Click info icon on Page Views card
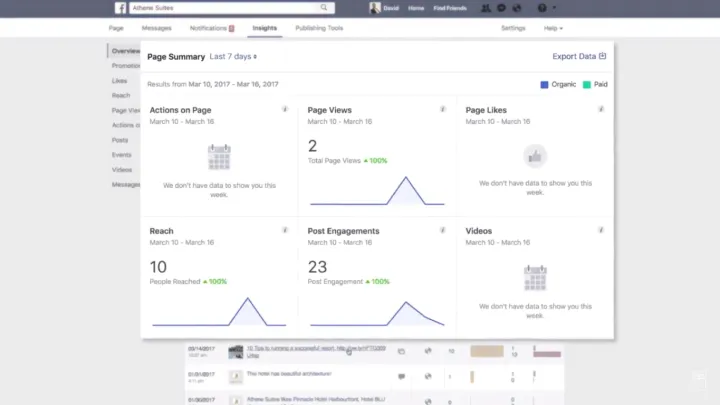 [x=443, y=108]
